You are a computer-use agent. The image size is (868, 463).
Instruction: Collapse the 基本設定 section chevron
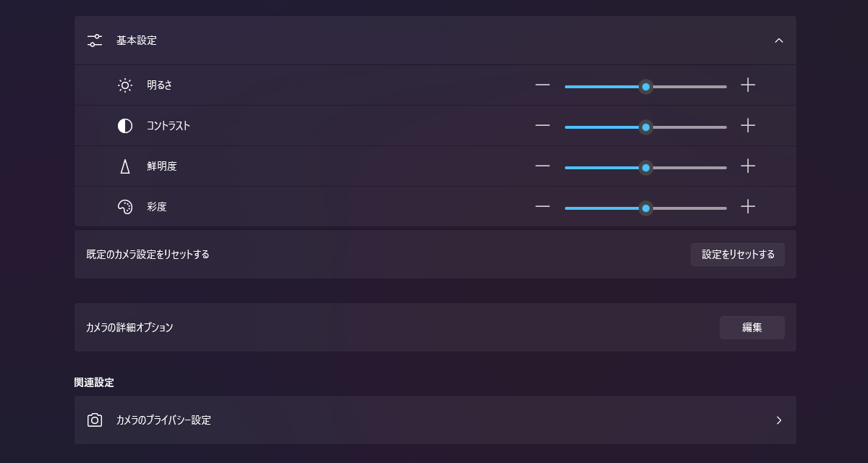(779, 41)
